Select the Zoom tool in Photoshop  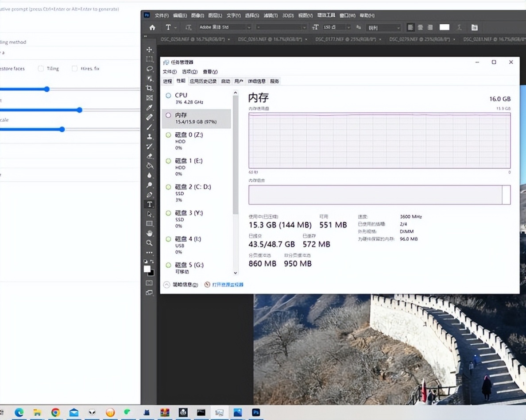150,243
